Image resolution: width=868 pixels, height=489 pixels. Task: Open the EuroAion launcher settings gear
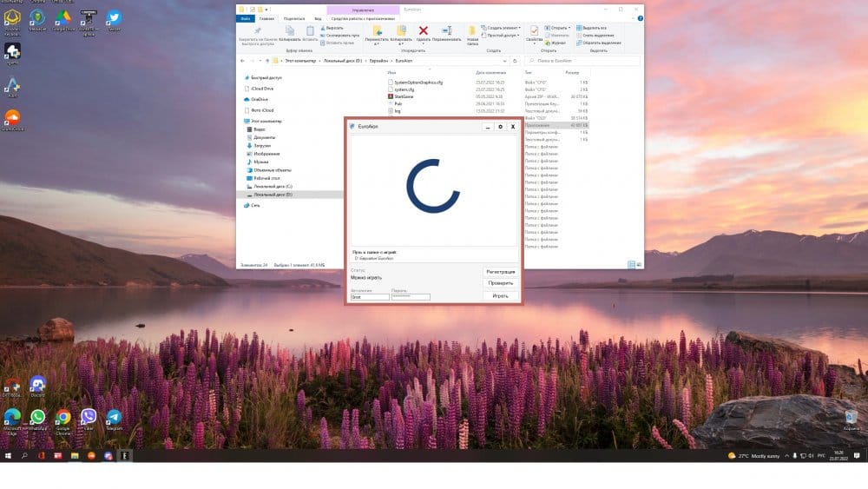[x=500, y=127]
